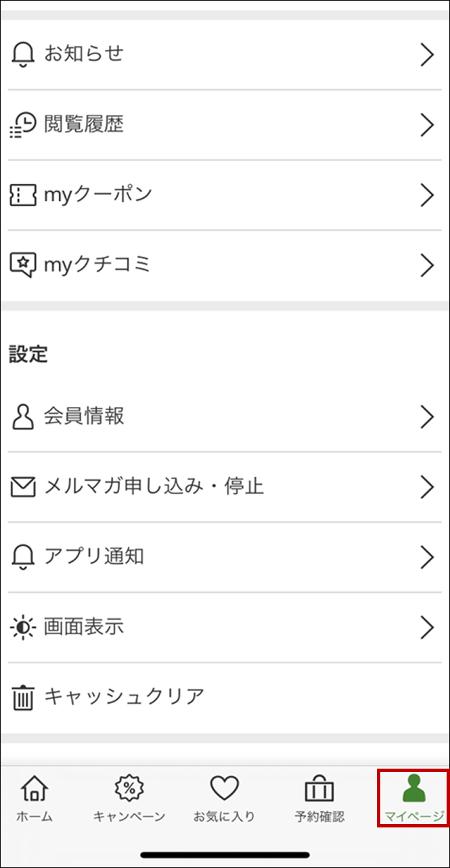
Task: Go to the お気に入り tab
Action: (224, 799)
